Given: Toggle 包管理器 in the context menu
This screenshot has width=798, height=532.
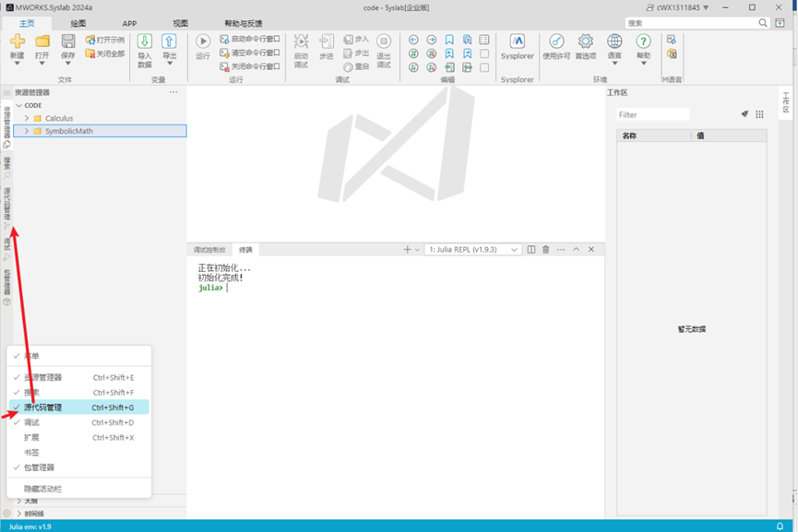Looking at the screenshot, I should click(79, 467).
